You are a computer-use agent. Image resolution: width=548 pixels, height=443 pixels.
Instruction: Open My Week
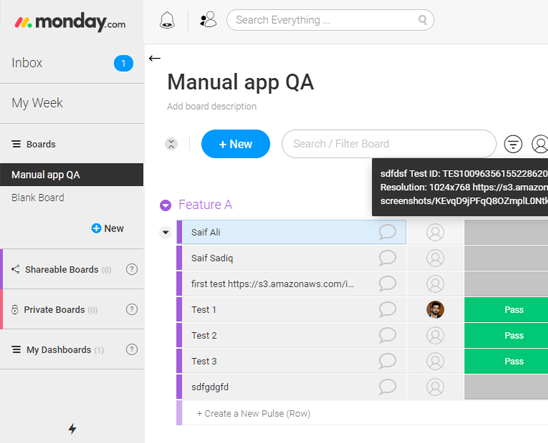pyautogui.click(x=37, y=103)
